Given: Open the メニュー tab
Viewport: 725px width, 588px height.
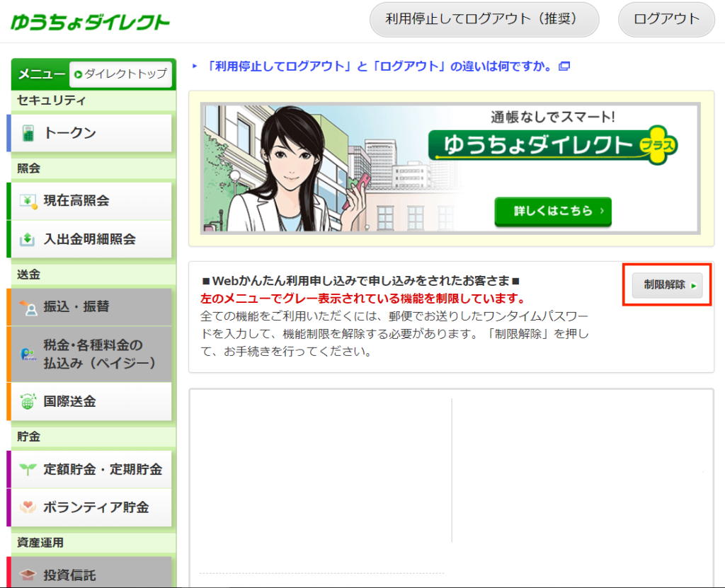Looking at the screenshot, I should pyautogui.click(x=41, y=74).
